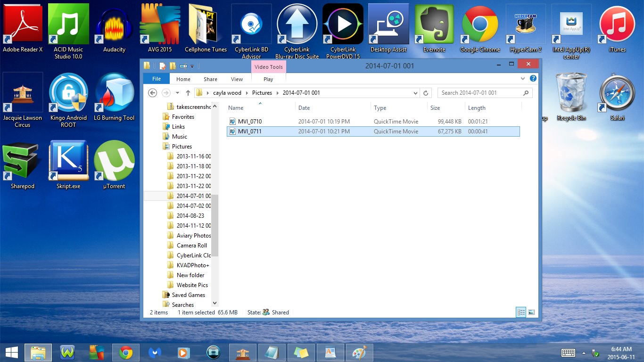Open the Play tab under Video Tools
Image resolution: width=644 pixels, height=362 pixels.
click(x=268, y=79)
